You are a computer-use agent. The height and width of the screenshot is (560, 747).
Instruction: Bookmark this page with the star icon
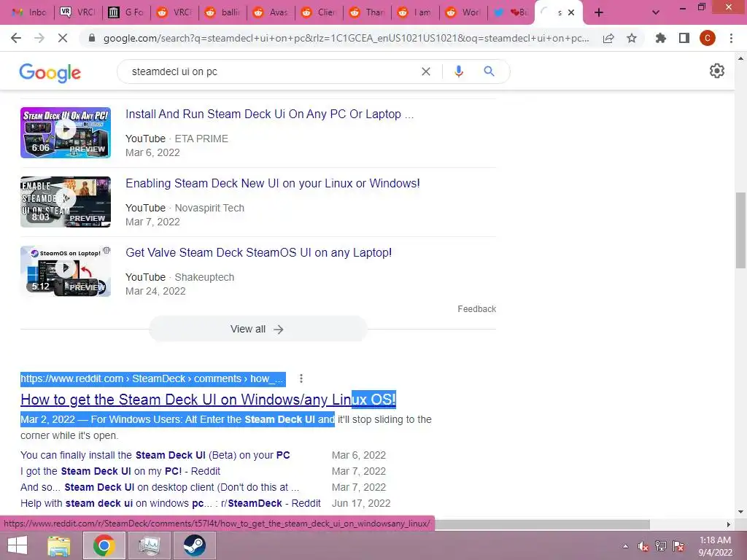tap(632, 38)
